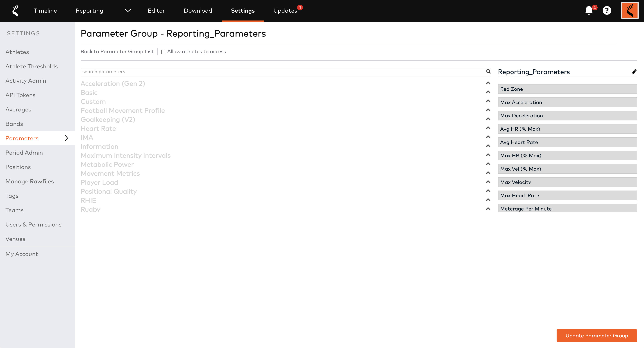Select the Max Acceleration parameter

pyautogui.click(x=567, y=102)
